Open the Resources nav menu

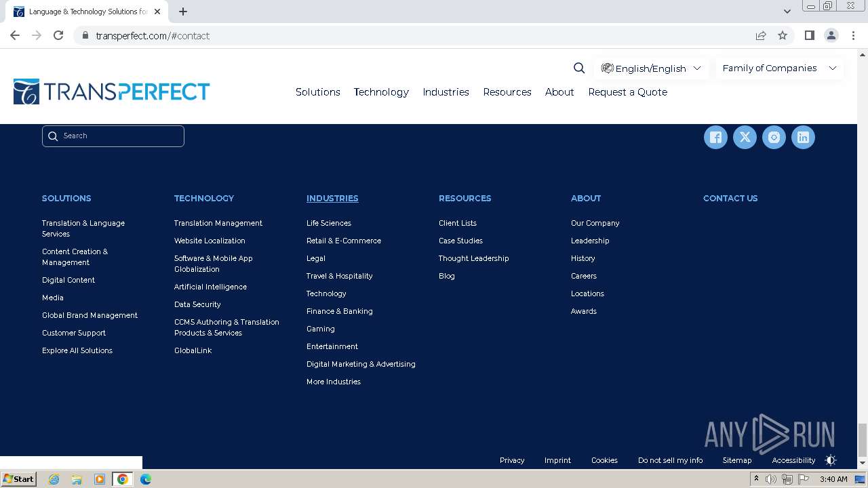click(x=507, y=92)
